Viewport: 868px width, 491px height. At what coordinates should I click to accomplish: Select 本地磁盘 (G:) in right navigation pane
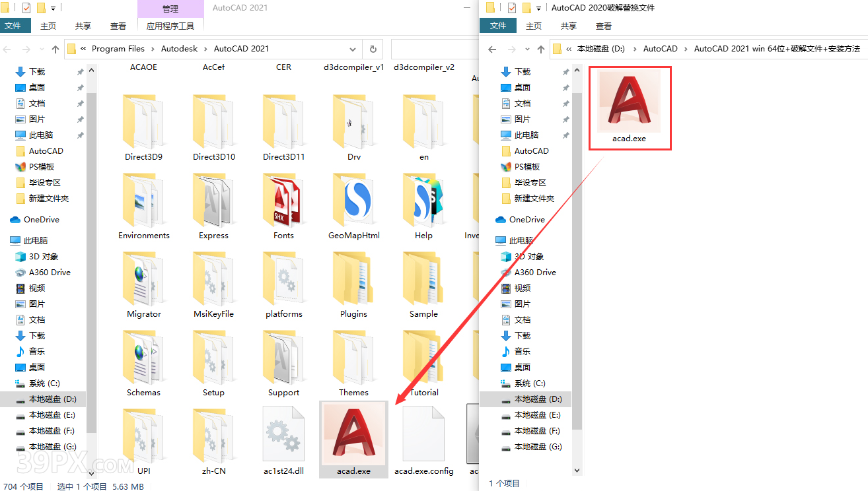[x=538, y=446]
